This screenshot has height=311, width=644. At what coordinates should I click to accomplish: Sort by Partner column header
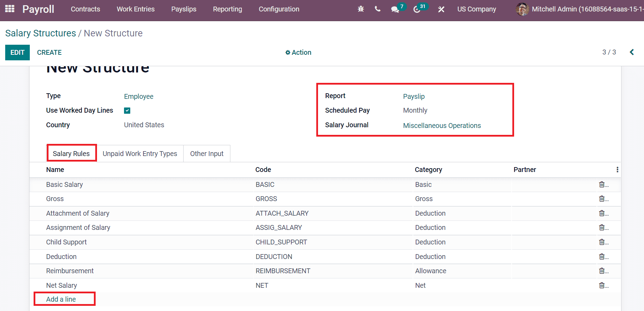click(x=524, y=170)
